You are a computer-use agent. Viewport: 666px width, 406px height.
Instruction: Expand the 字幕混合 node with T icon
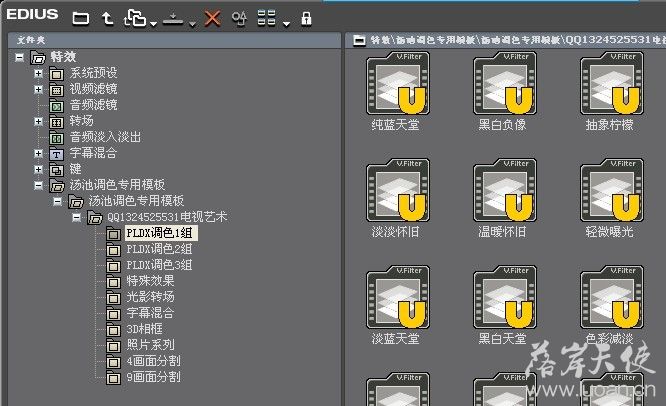[38, 153]
